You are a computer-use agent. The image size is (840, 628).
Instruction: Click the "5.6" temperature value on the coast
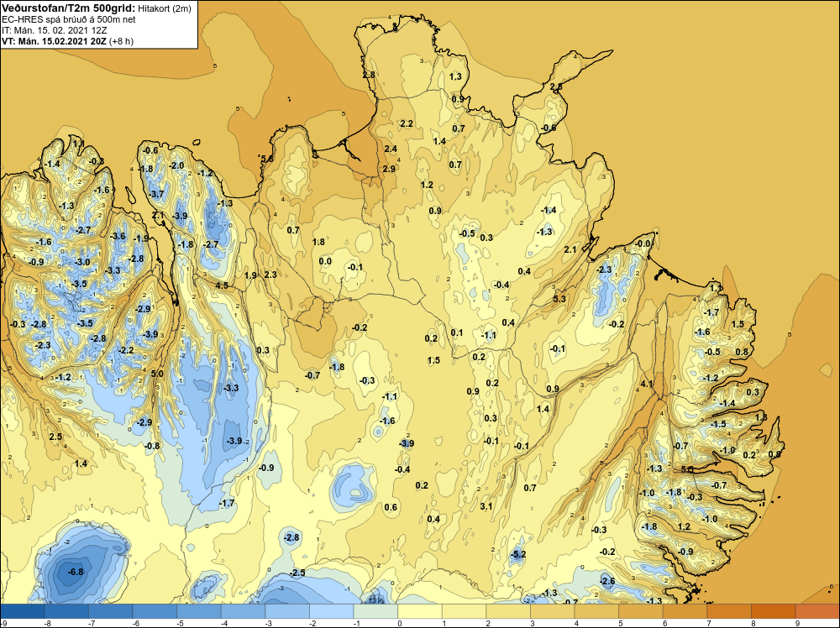pos(267,159)
